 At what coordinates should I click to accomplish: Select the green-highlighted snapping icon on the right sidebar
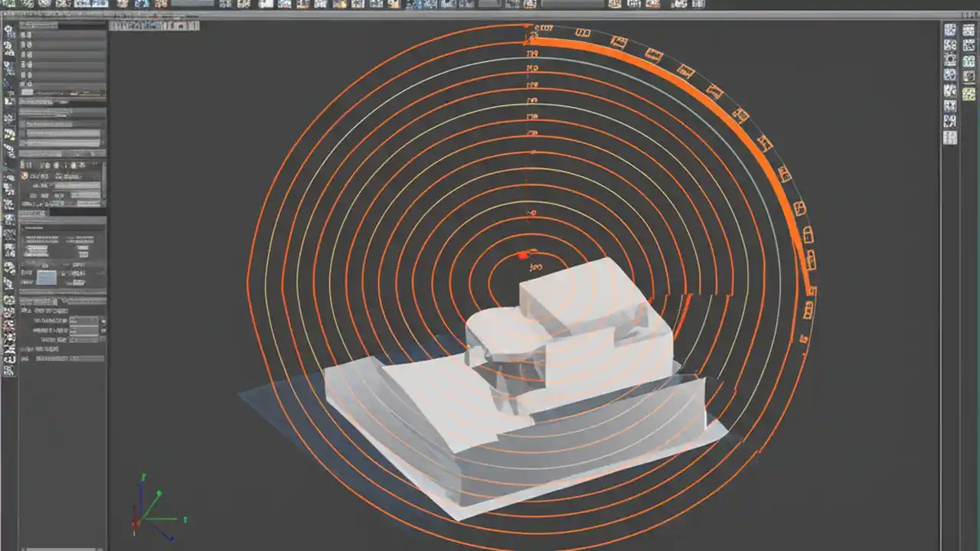click(x=969, y=93)
